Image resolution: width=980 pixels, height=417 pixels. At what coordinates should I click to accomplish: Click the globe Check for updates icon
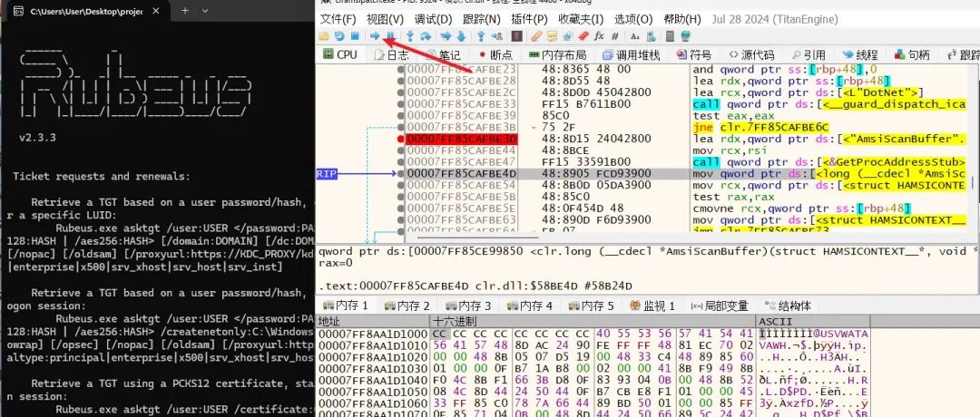pyautogui.click(x=686, y=35)
